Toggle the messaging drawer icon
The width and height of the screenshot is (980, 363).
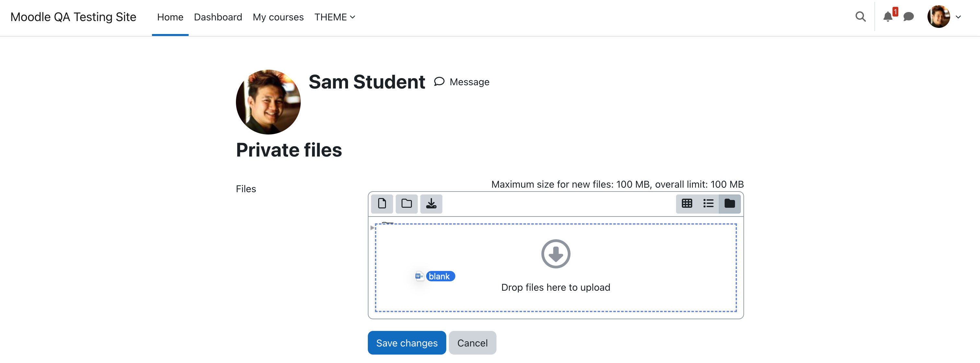point(908,16)
